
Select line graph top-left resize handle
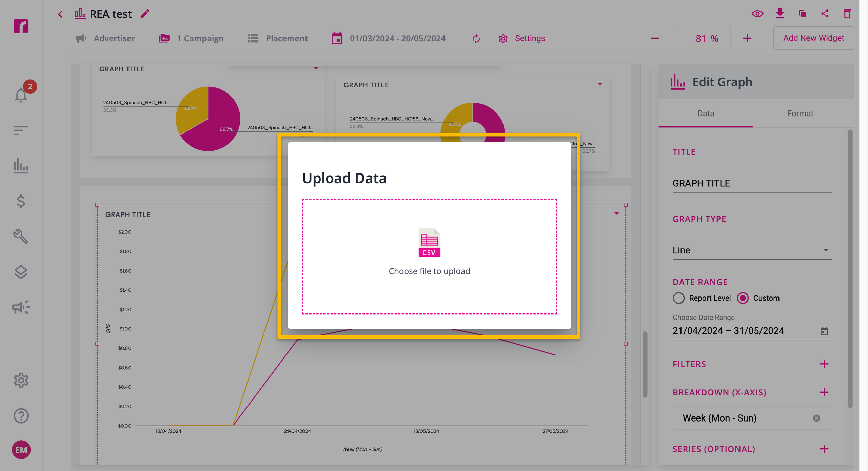click(x=97, y=205)
